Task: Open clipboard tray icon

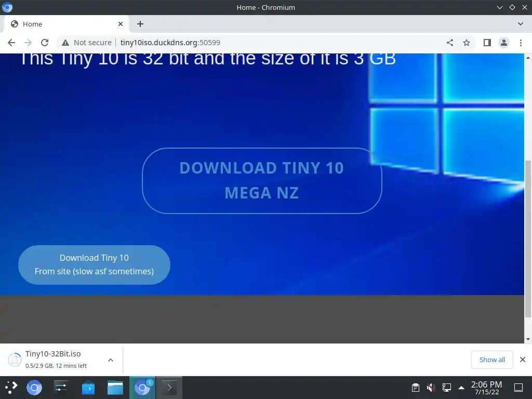Action: (415, 388)
